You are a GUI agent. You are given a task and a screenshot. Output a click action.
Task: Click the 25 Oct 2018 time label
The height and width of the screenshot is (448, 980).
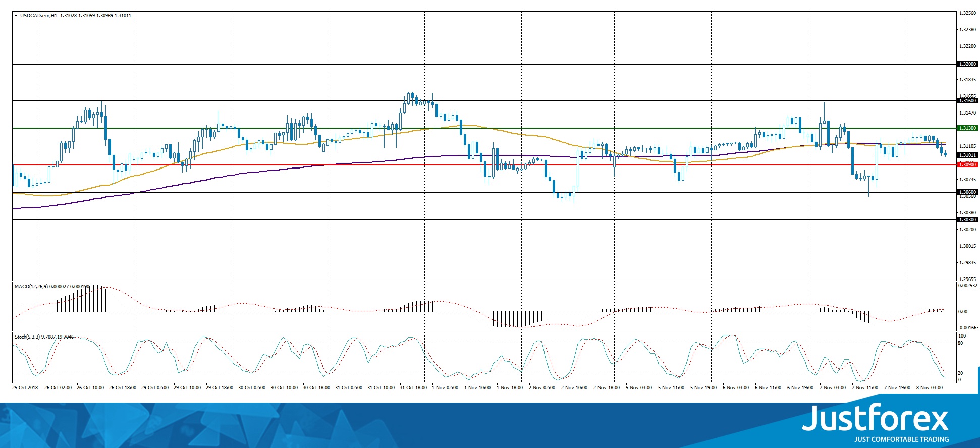pos(25,388)
